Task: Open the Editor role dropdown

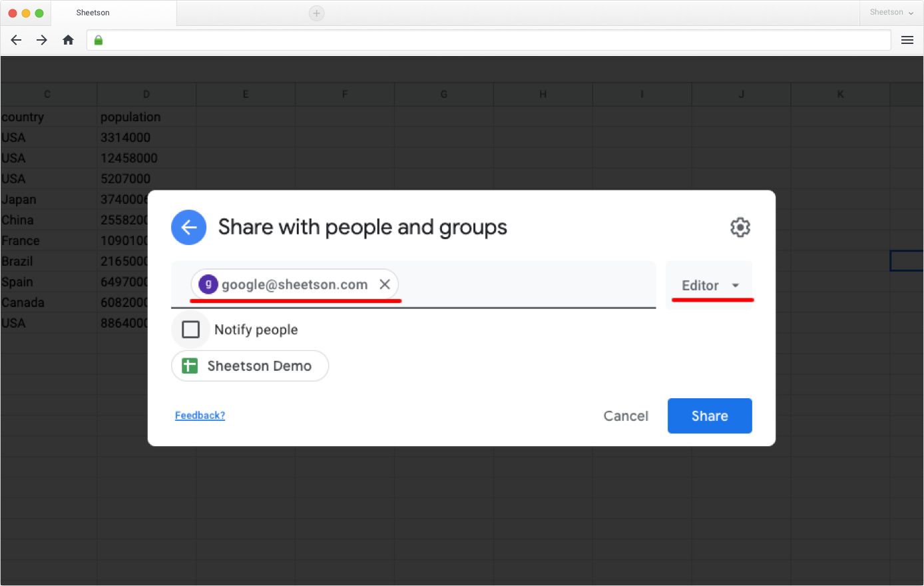Action: pos(710,285)
